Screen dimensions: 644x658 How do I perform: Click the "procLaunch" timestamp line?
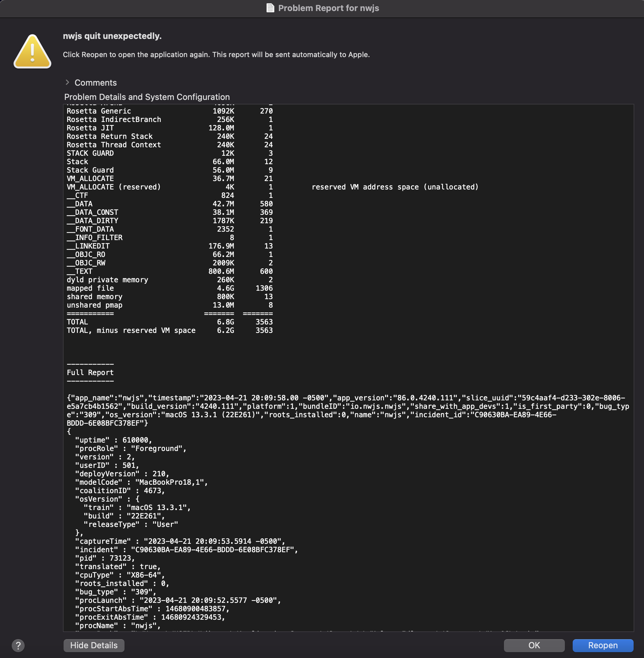coord(178,600)
